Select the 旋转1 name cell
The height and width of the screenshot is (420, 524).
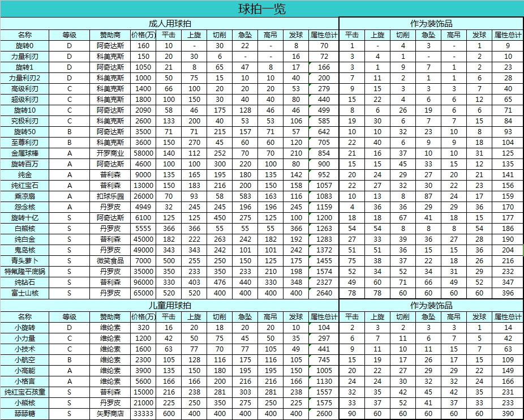click(25, 67)
